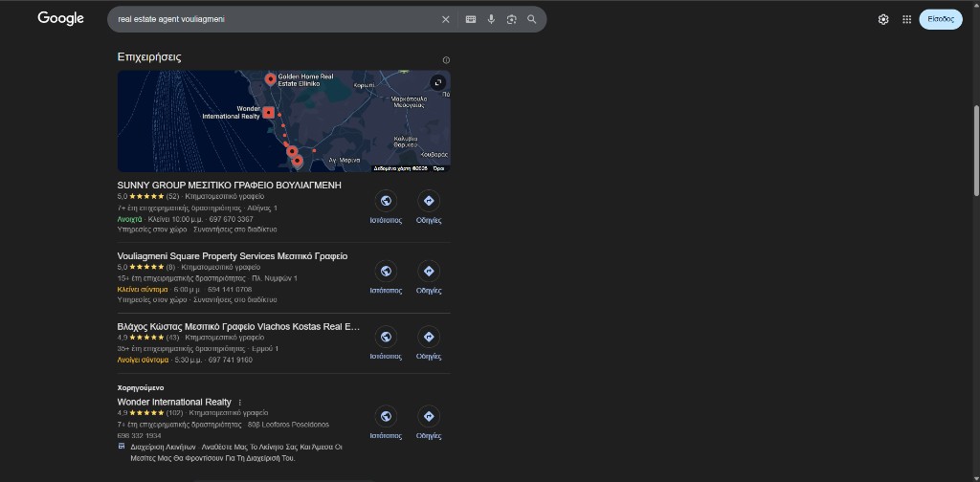Viewport: 980px width, 482px height.
Task: Click the magnifier search submit icon
Action: click(532, 19)
